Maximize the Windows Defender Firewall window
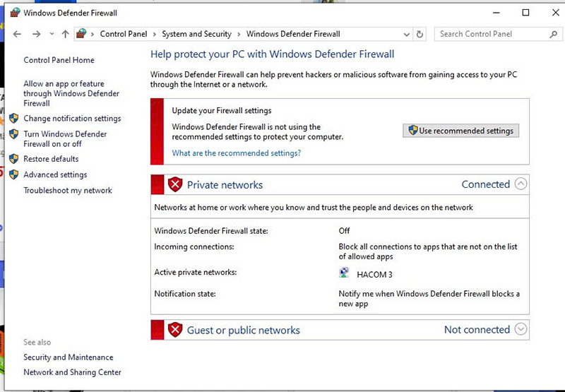 (x=525, y=13)
